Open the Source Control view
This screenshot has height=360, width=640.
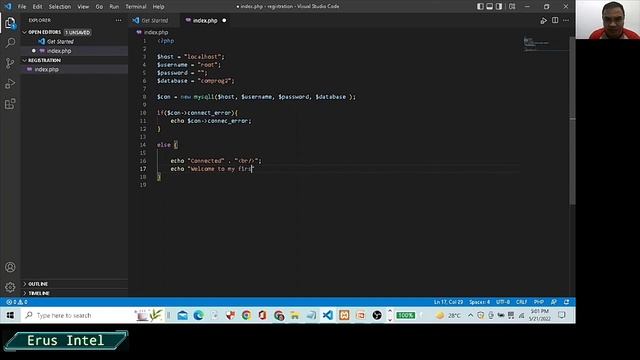[10, 63]
